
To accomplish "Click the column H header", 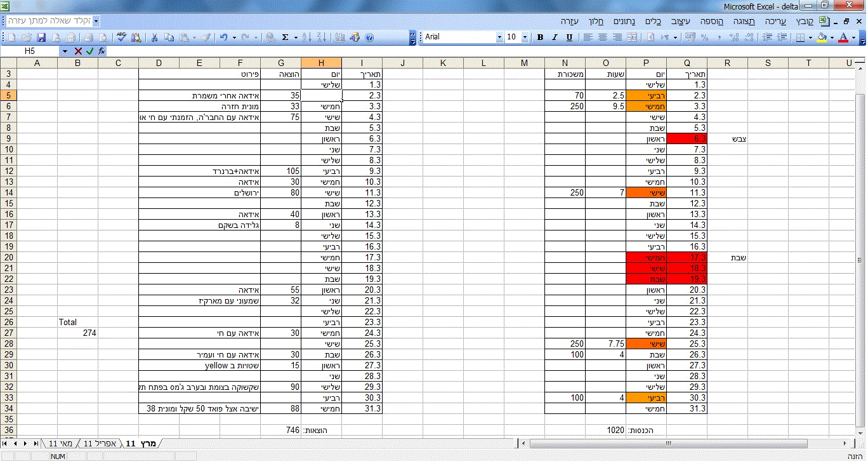I will tap(321, 62).
